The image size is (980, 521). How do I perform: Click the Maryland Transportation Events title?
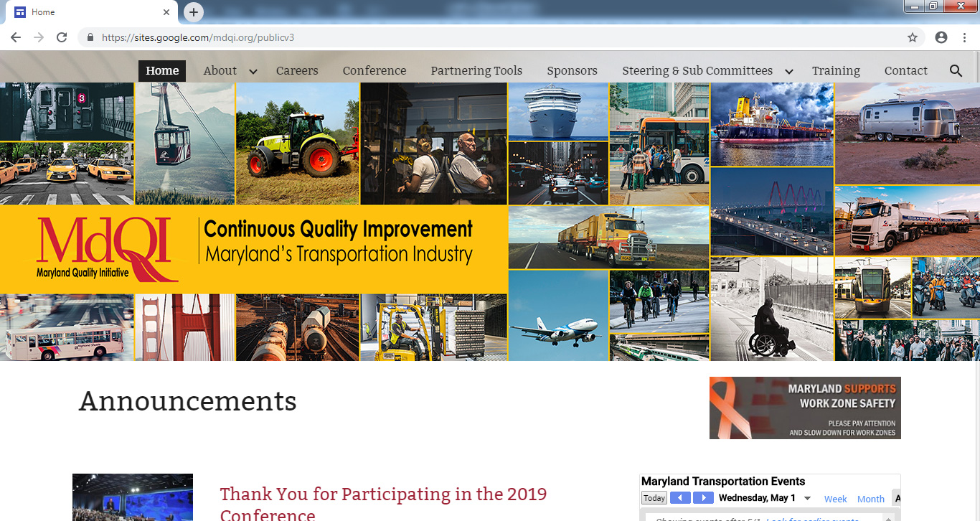pos(723,482)
